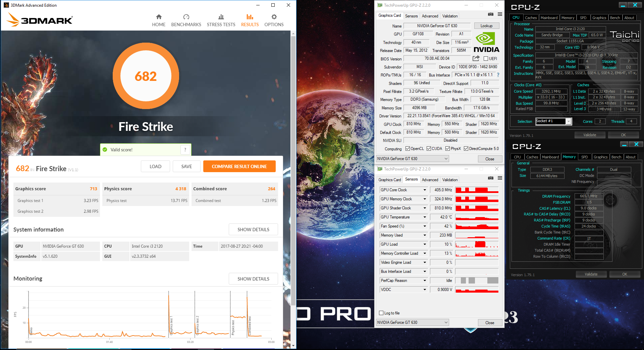Open the Options gear icon
Image resolution: width=644 pixels, height=350 pixels.
click(x=274, y=17)
